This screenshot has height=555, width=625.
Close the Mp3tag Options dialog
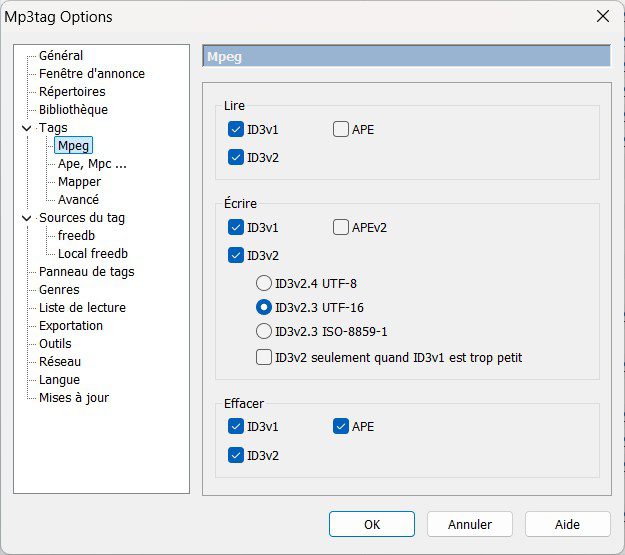pos(603,16)
